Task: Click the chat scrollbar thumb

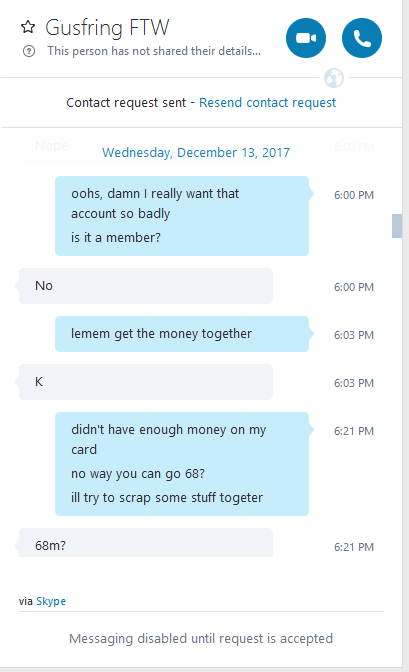Action: click(x=397, y=225)
